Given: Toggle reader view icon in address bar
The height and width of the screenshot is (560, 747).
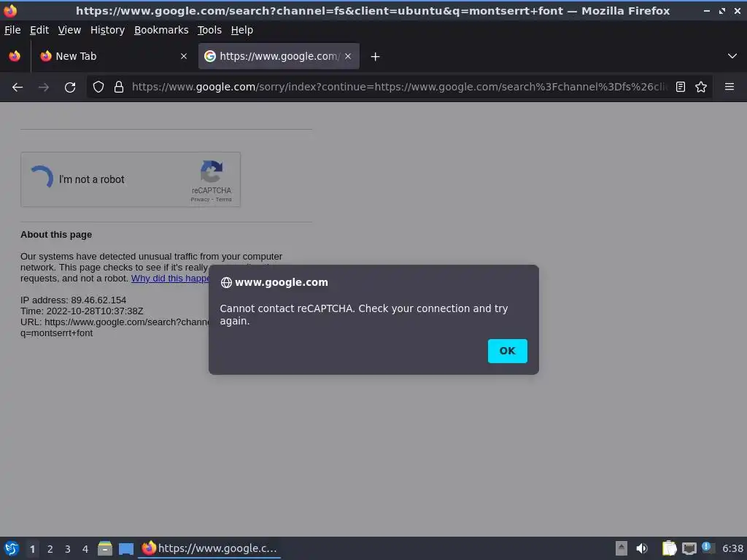Looking at the screenshot, I should pos(681,87).
